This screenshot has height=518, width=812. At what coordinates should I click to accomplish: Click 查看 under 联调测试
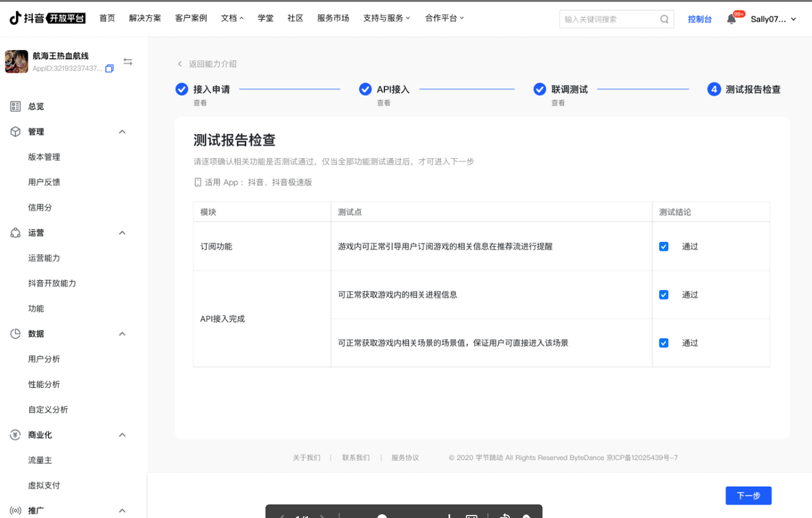[x=558, y=103]
